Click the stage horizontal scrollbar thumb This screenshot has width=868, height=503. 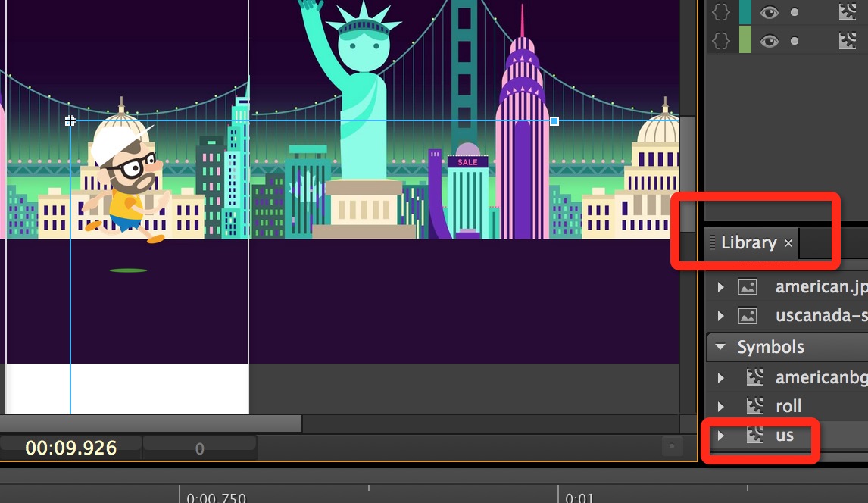(x=151, y=424)
